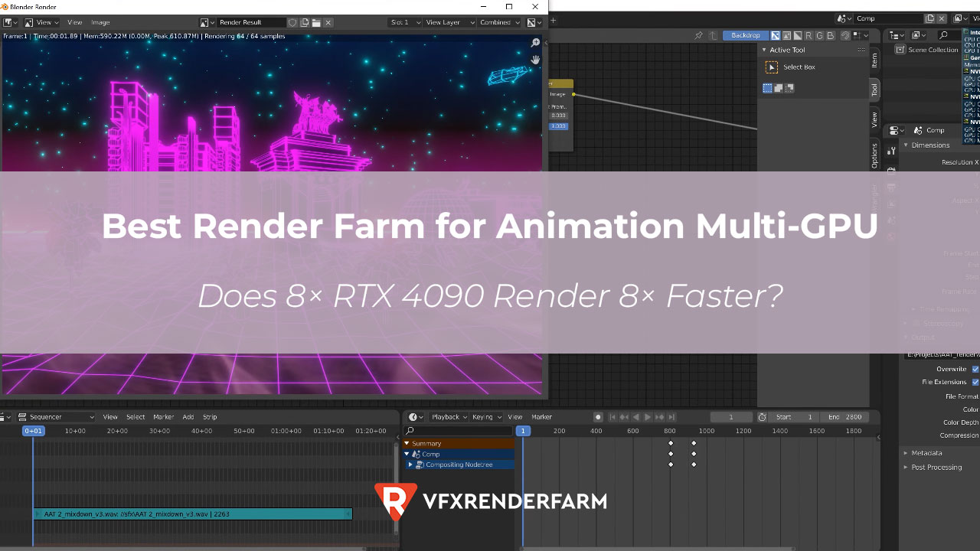
Task: Open Image menu in Blender Render window
Action: click(100, 23)
